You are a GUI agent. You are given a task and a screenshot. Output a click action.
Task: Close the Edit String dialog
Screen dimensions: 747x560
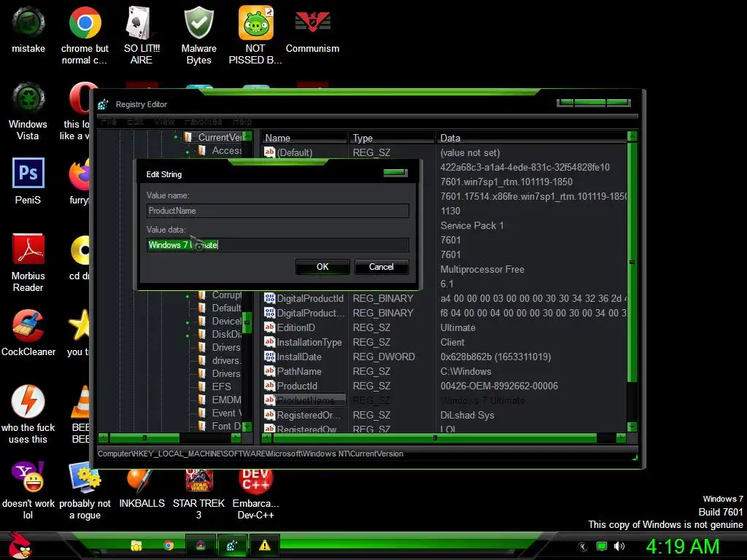click(395, 173)
